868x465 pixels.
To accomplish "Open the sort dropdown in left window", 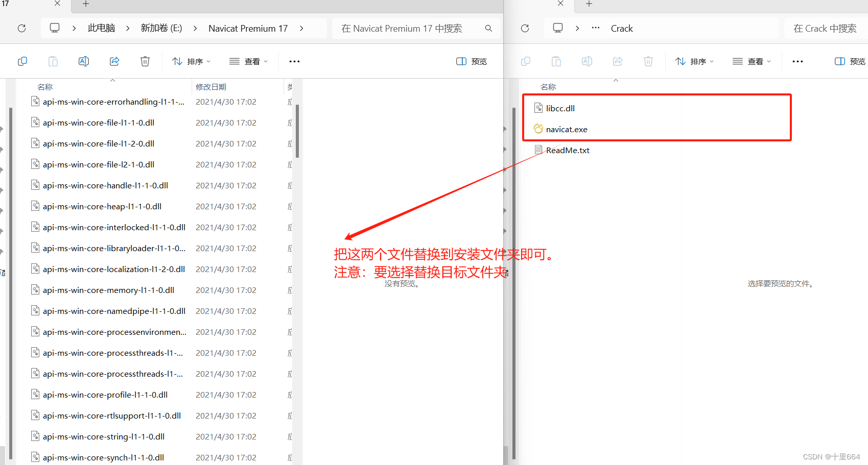I will click(191, 61).
